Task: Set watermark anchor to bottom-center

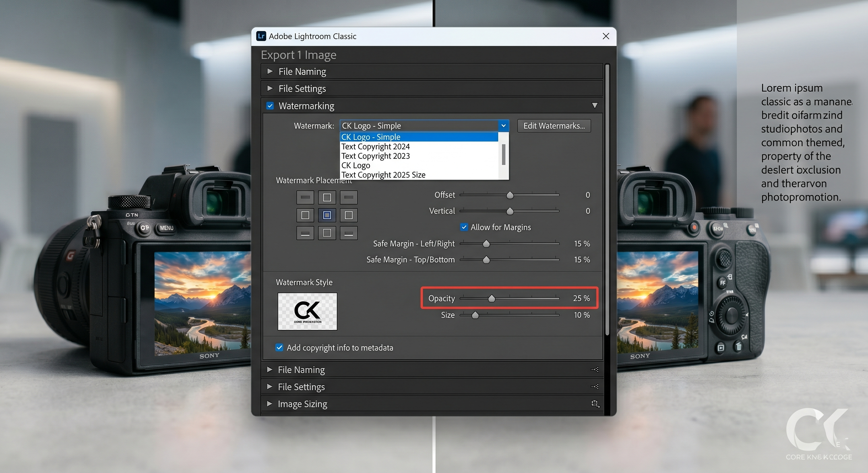Action: click(x=327, y=233)
